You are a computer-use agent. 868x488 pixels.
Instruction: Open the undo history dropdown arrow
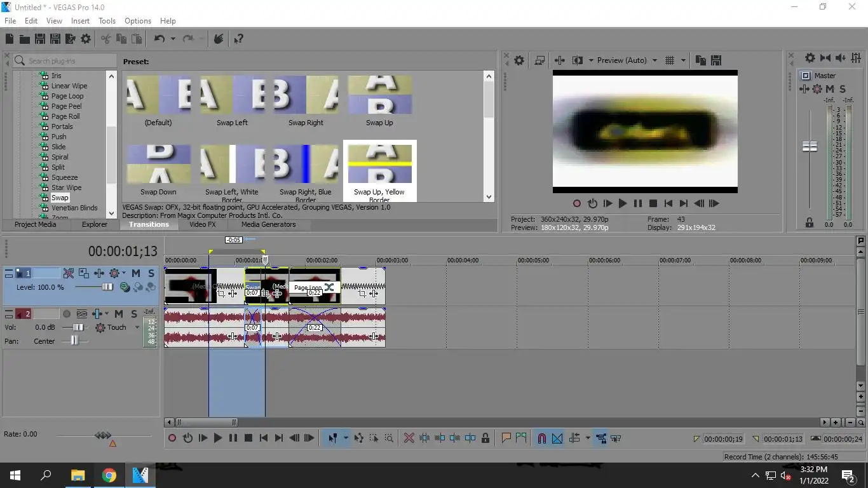coord(173,39)
